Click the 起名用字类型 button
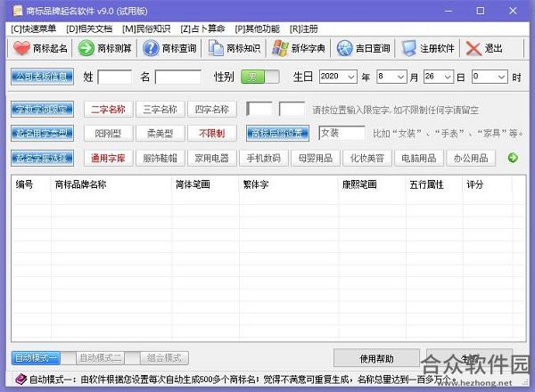Image resolution: width=535 pixels, height=392 pixels. click(42, 133)
